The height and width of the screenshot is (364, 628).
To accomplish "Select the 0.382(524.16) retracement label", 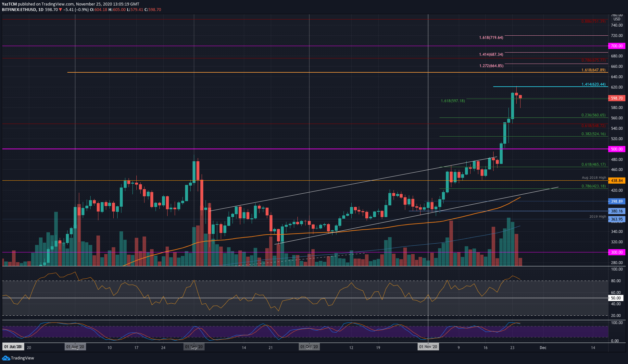I will click(x=593, y=134).
